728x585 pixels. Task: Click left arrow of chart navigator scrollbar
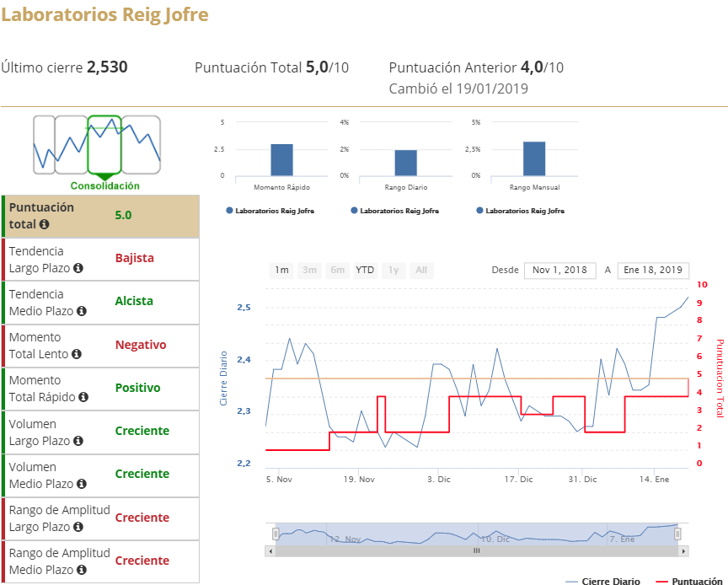click(270, 550)
